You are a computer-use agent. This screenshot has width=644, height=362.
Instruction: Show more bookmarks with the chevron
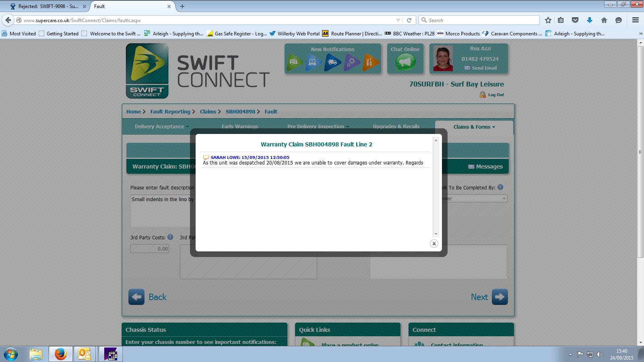641,34
